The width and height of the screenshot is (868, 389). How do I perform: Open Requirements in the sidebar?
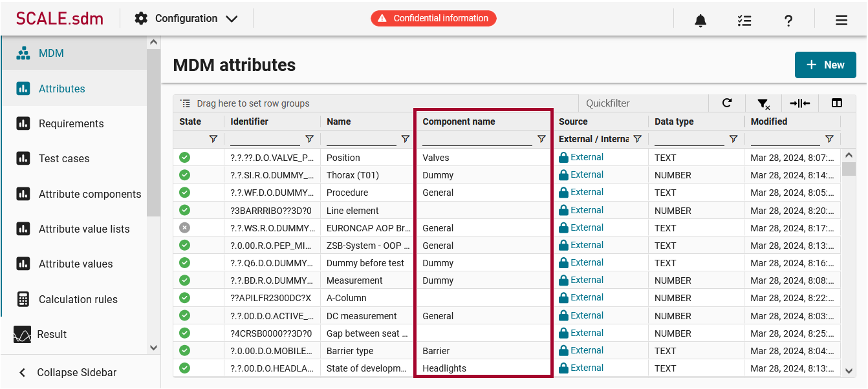[74, 123]
